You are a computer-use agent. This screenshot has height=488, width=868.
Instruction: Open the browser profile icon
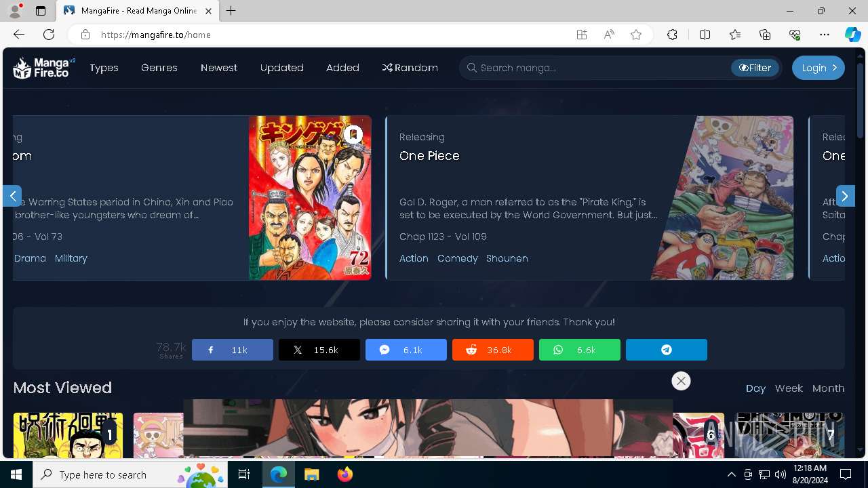(15, 11)
